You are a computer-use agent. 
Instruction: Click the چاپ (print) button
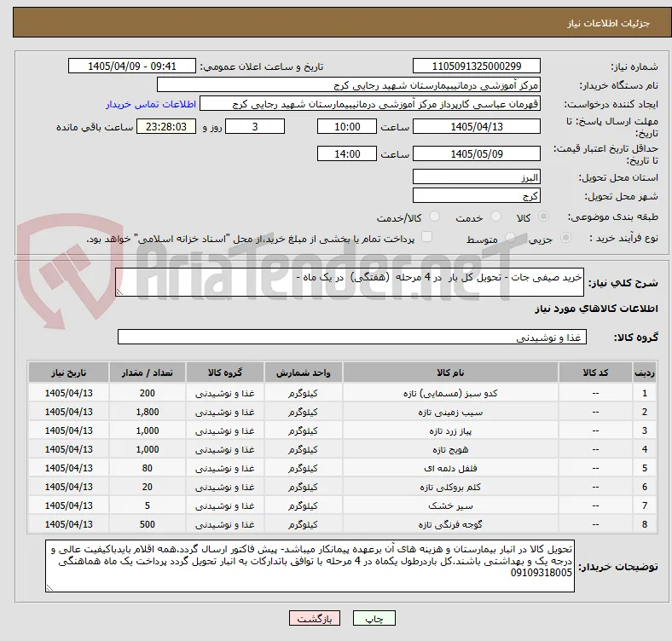(x=374, y=618)
